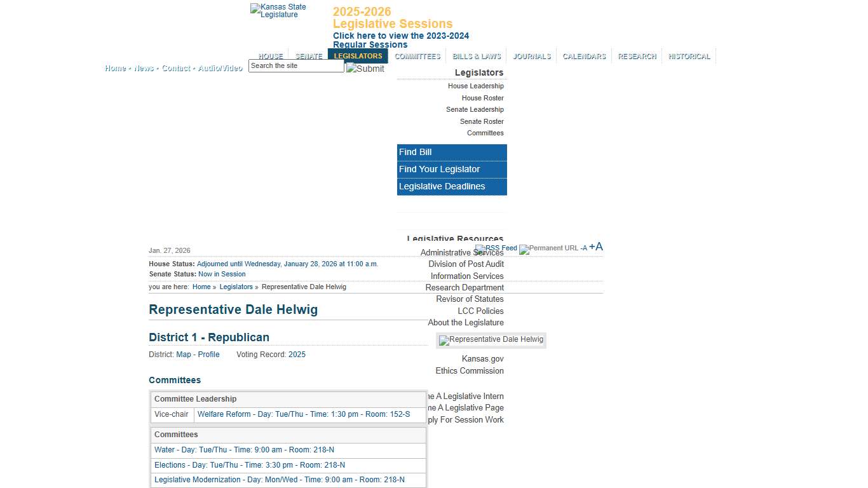Click Representative Dale Helwig photo
This screenshot has height=488, width=868.
point(491,340)
